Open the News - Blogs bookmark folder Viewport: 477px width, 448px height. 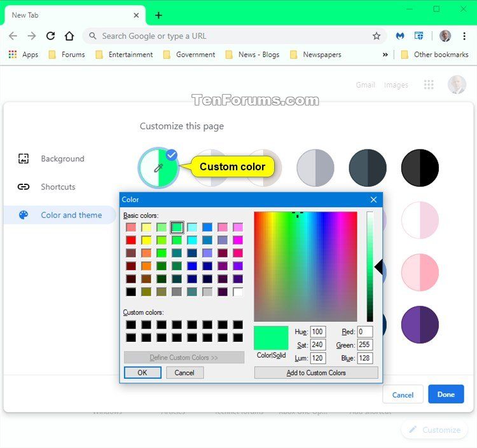point(252,55)
